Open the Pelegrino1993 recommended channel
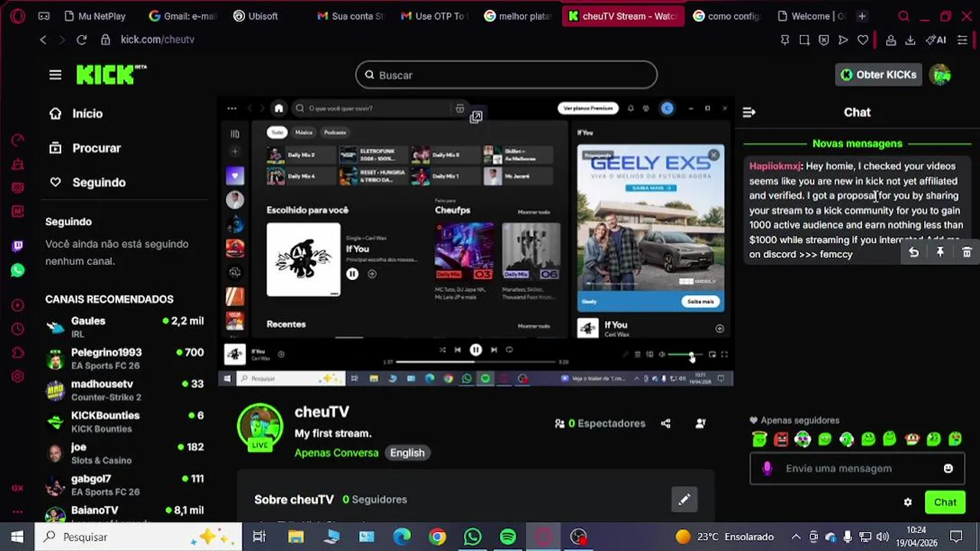980x551 pixels. click(125, 358)
